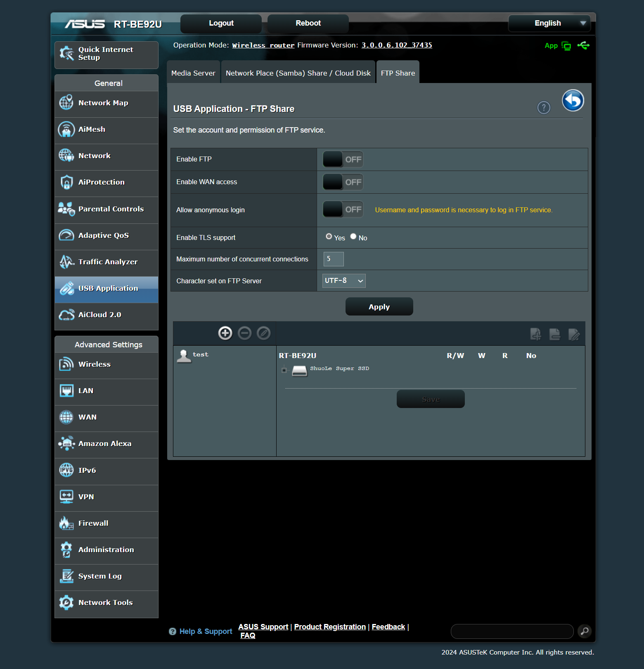Viewport: 644px width, 669px height.
Task: Click the rename folder icon
Action: 574,334
